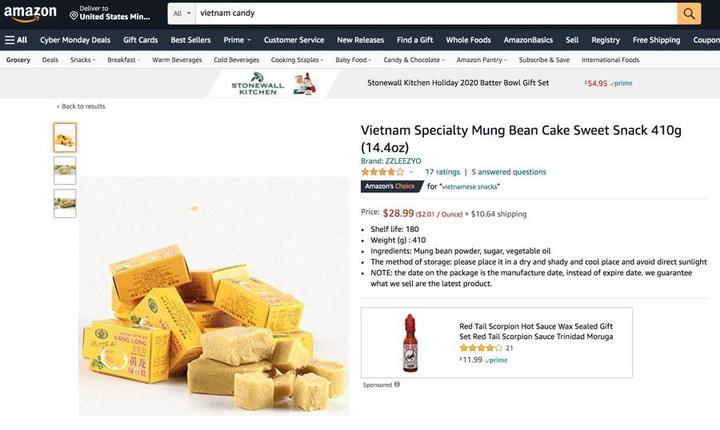Open the All hamburger menu
The image size is (720, 430).
(16, 40)
